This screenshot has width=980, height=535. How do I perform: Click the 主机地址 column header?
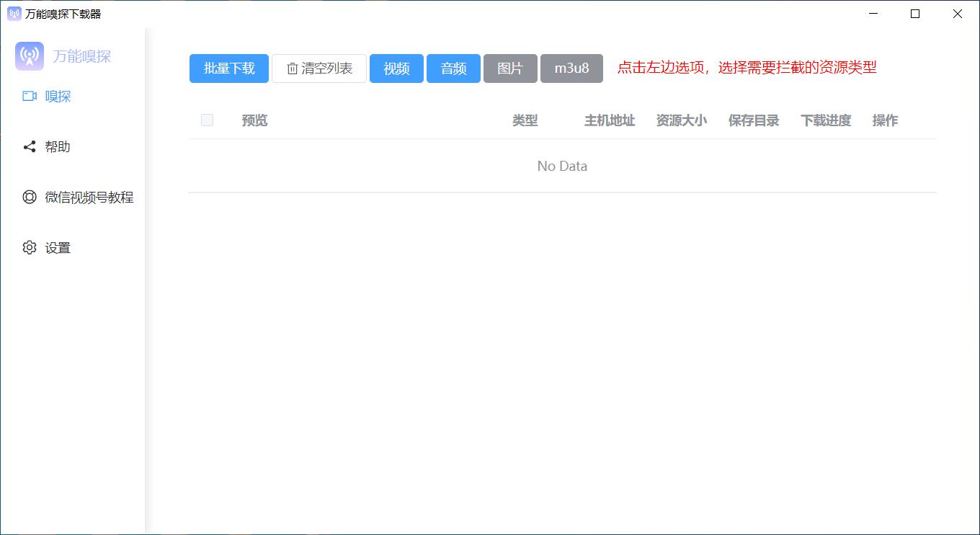click(610, 120)
